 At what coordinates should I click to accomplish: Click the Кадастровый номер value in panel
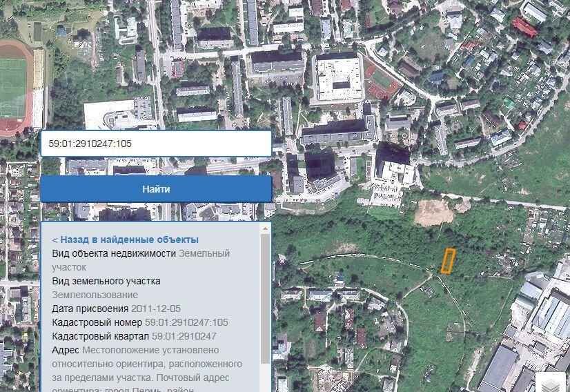pos(186,322)
